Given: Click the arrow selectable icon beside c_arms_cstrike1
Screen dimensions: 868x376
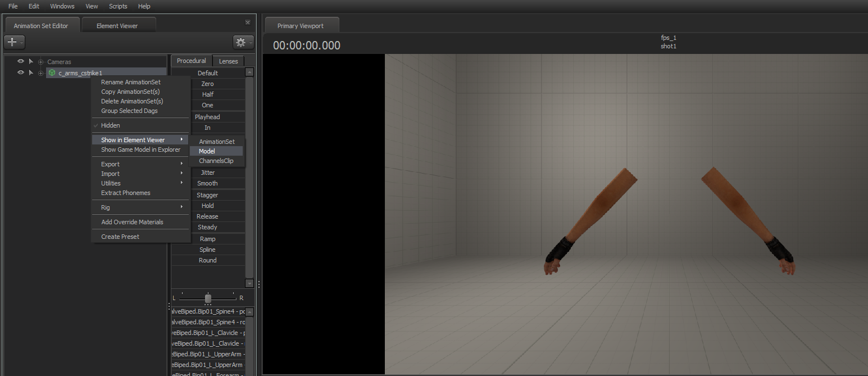Looking at the screenshot, I should click(31, 73).
